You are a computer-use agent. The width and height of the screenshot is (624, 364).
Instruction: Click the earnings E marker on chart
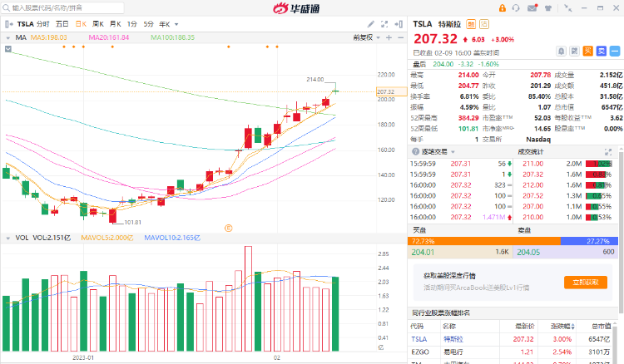tap(229, 228)
